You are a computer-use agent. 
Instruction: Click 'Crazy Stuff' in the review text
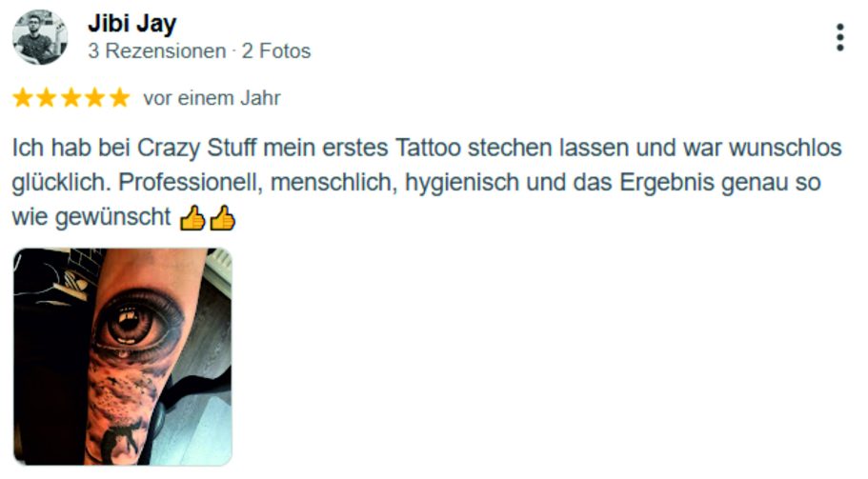[x=196, y=149]
